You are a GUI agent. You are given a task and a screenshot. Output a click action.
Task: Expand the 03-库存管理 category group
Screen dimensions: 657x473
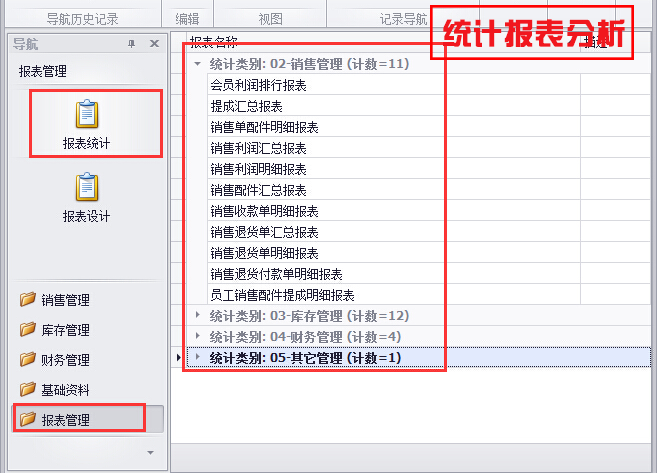tap(198, 316)
